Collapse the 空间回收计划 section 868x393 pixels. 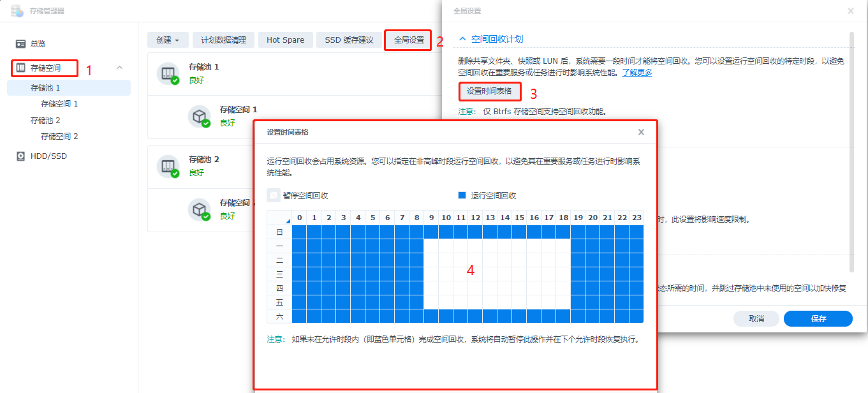tap(462, 39)
